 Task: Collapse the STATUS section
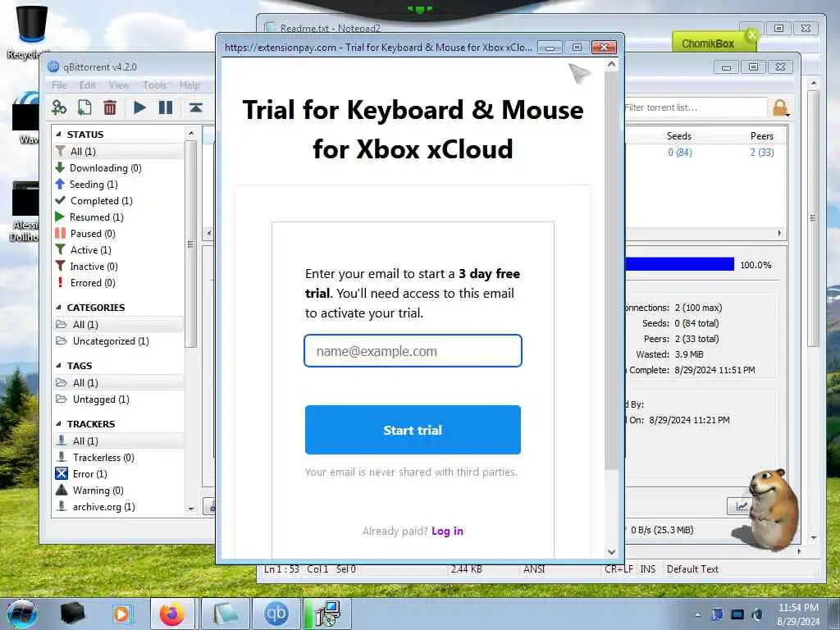(x=58, y=135)
